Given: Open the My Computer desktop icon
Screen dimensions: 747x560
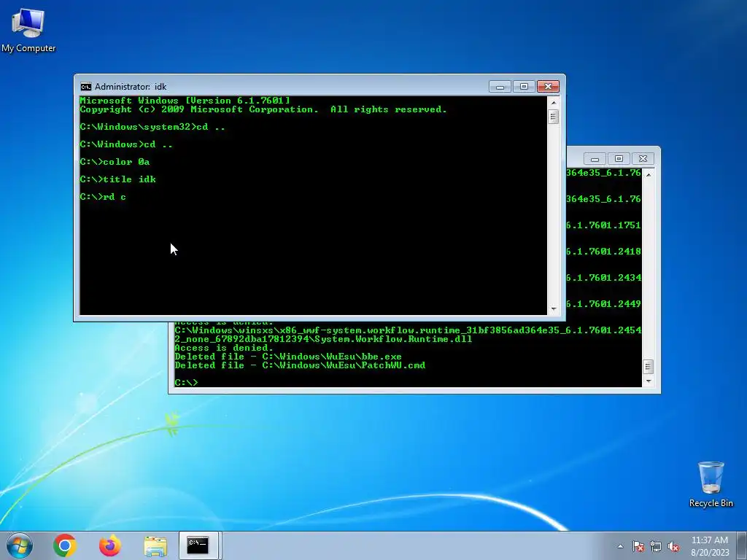Looking at the screenshot, I should (28, 30).
